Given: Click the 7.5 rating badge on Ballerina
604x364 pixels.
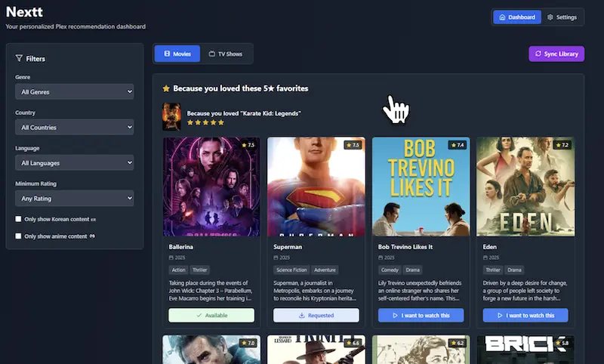Looking at the screenshot, I should point(248,145).
